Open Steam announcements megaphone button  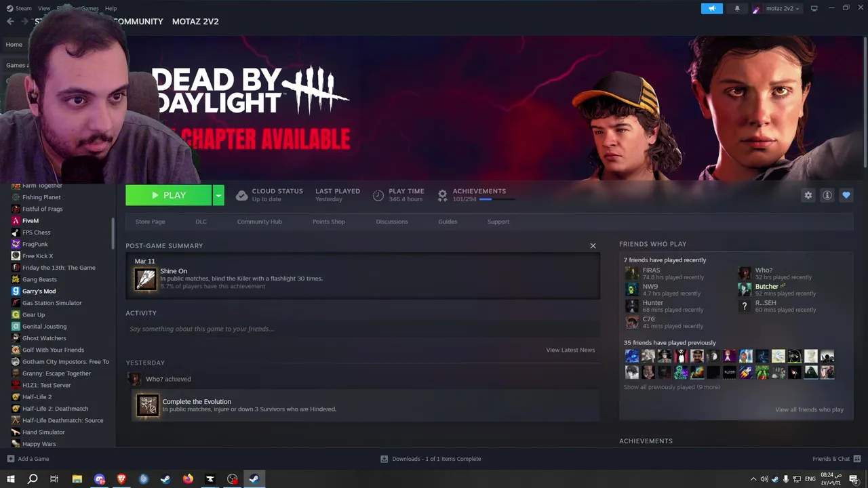tap(711, 8)
